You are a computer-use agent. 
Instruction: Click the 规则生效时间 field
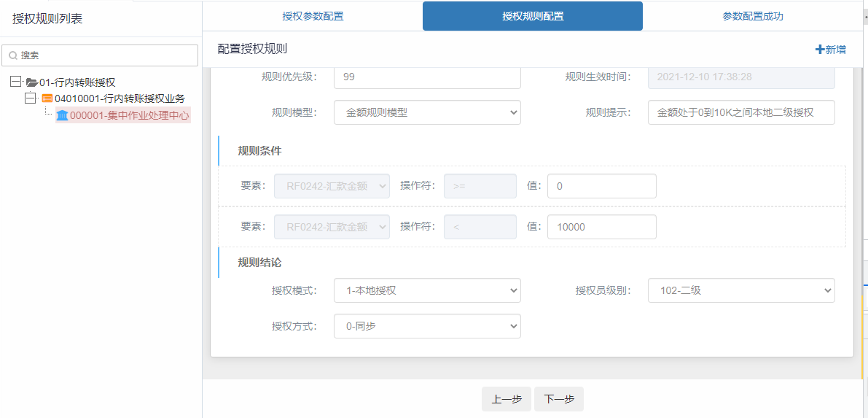coord(741,77)
